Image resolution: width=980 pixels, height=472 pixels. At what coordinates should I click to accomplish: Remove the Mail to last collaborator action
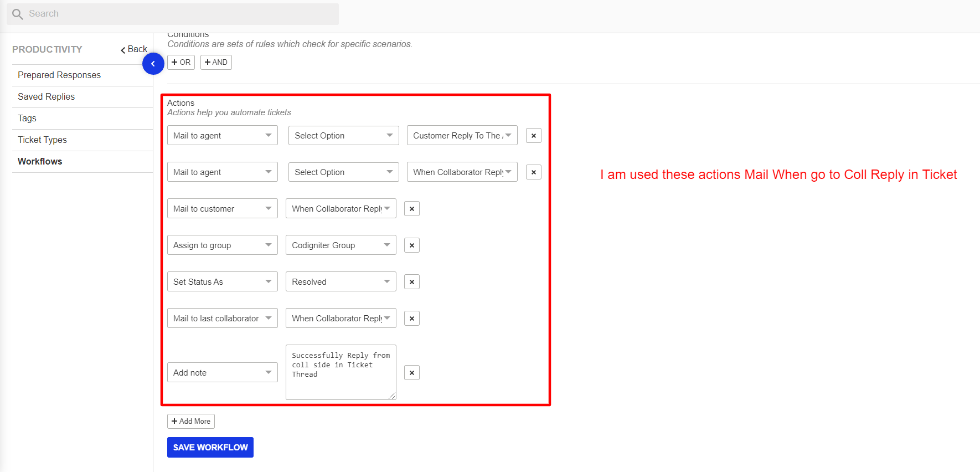click(411, 319)
